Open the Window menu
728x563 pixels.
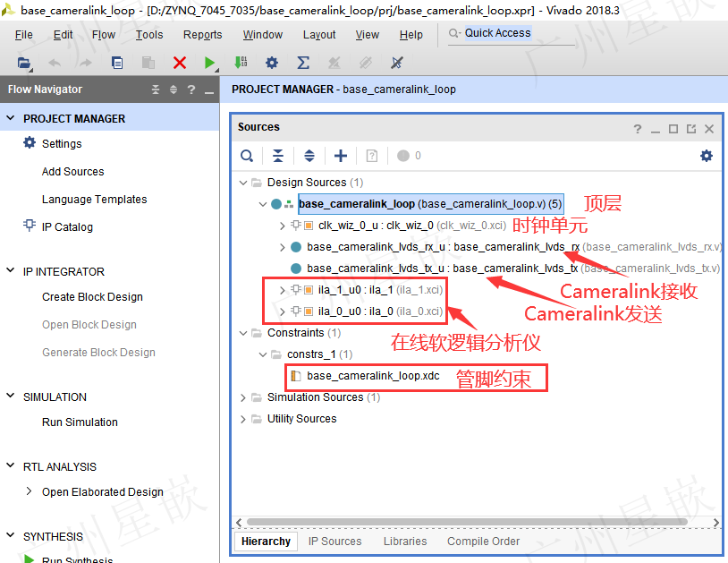tap(262, 35)
